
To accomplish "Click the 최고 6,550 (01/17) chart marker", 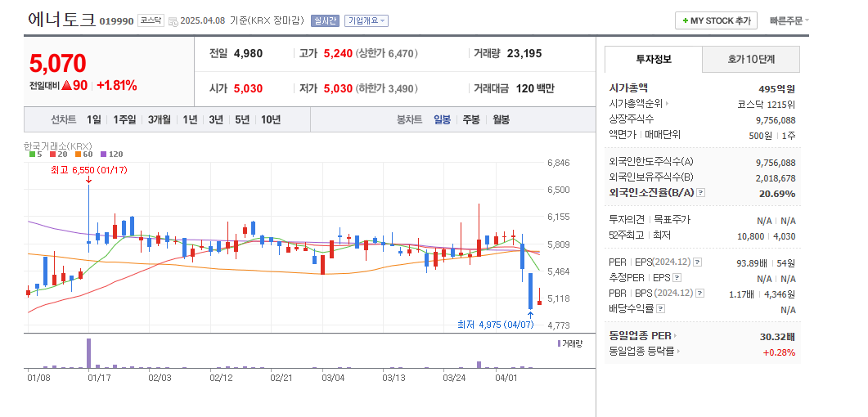I will [x=88, y=170].
